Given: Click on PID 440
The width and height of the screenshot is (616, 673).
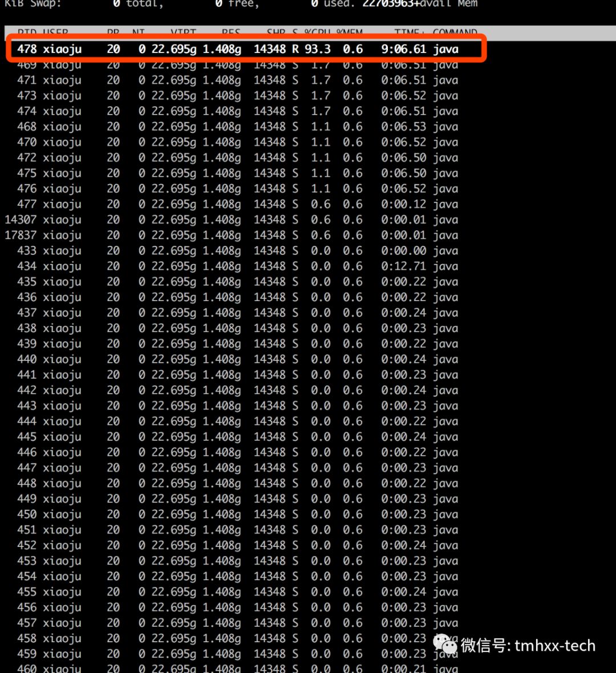Looking at the screenshot, I should pos(27,359).
